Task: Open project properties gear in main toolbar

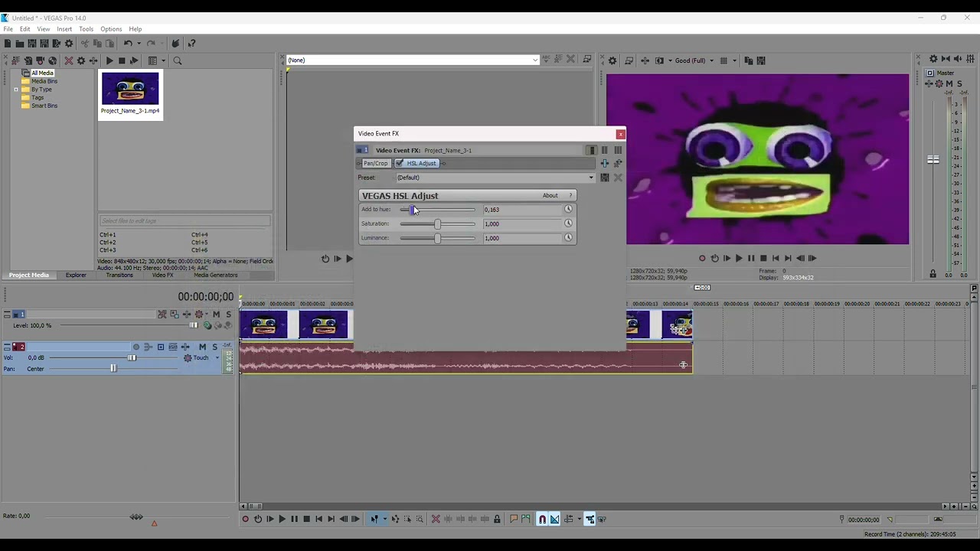Action: [69, 44]
